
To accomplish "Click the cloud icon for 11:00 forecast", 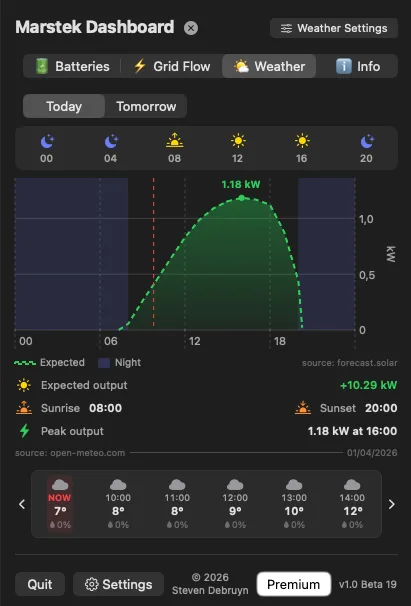I will coord(177,485).
